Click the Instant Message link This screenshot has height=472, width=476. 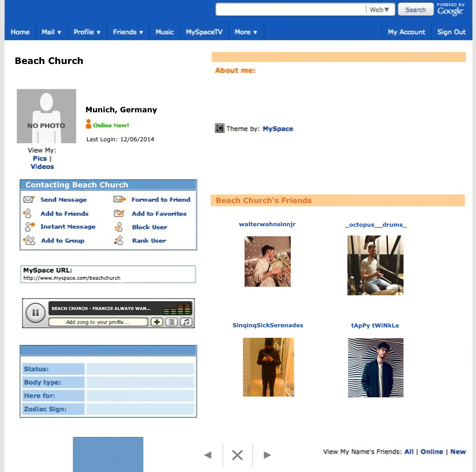click(x=68, y=227)
